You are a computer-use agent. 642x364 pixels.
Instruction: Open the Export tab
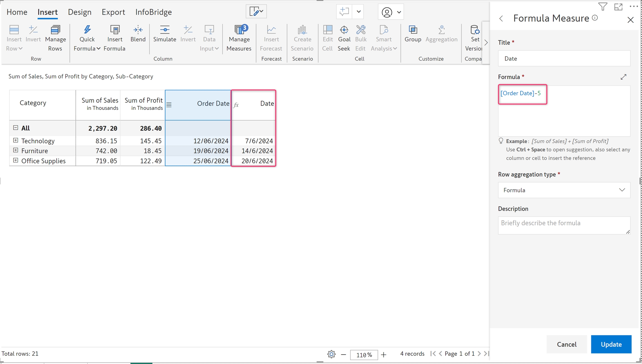[113, 12]
